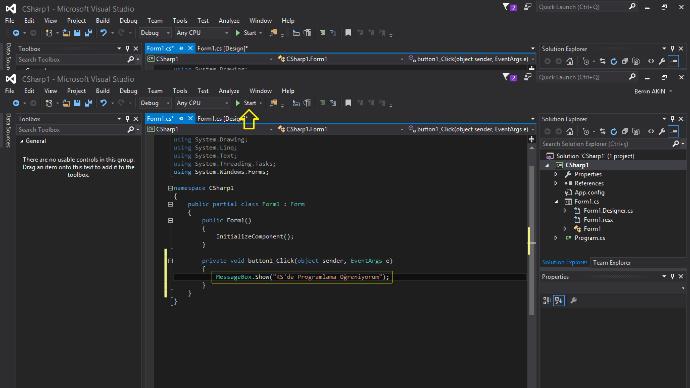690x388 pixels.
Task: Click Property Pages wrench in Properties panel
Action: coord(573,300)
